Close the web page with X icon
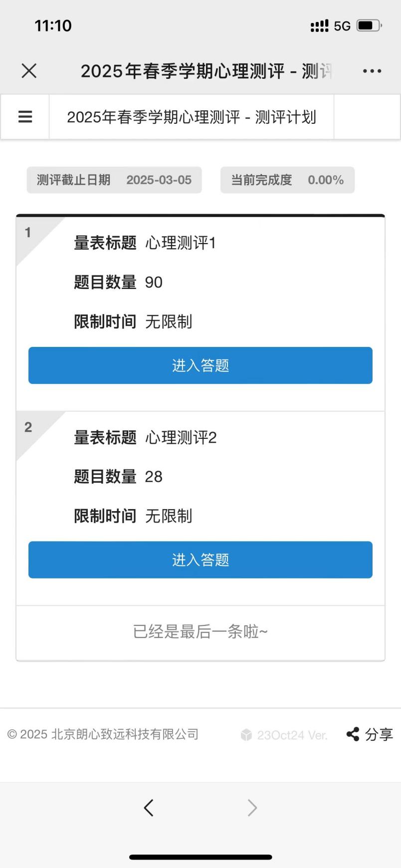This screenshot has height=868, width=401. [x=29, y=71]
